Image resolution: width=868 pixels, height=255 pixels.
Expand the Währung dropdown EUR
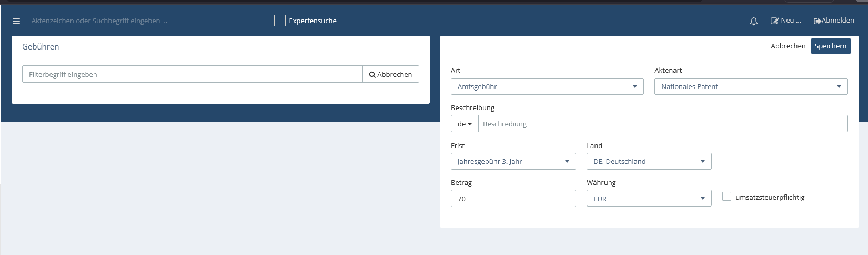(649, 199)
